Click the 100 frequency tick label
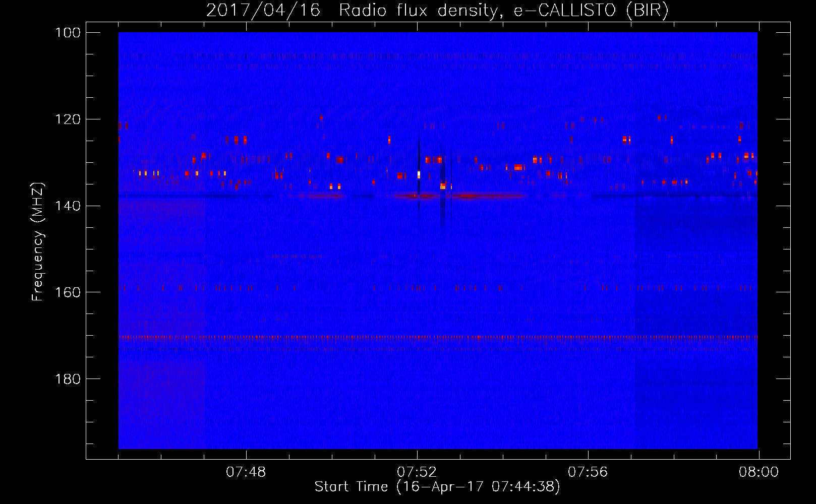 [67, 33]
